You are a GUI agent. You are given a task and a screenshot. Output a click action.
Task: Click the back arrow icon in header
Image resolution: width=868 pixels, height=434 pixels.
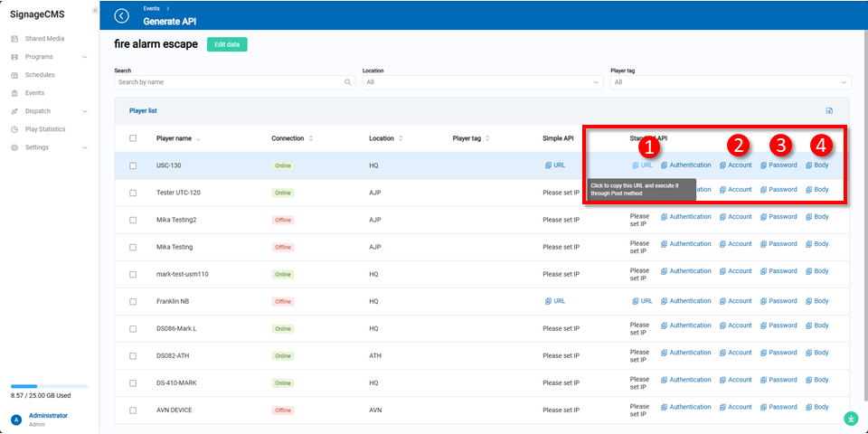coord(122,15)
